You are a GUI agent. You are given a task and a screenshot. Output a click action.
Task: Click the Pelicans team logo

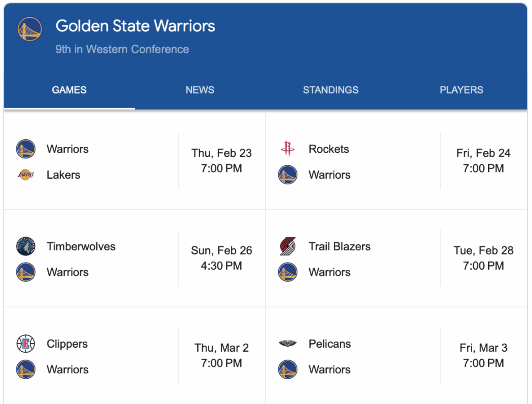[x=288, y=343]
